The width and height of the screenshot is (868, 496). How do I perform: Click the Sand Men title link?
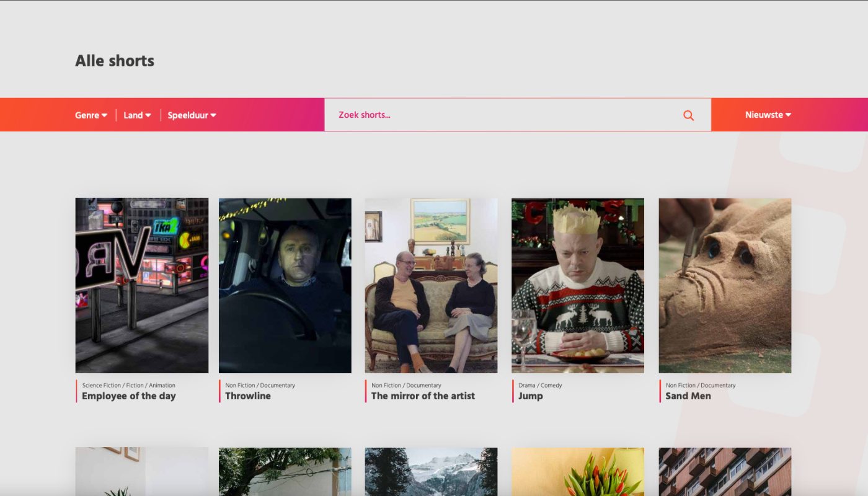pyautogui.click(x=688, y=396)
